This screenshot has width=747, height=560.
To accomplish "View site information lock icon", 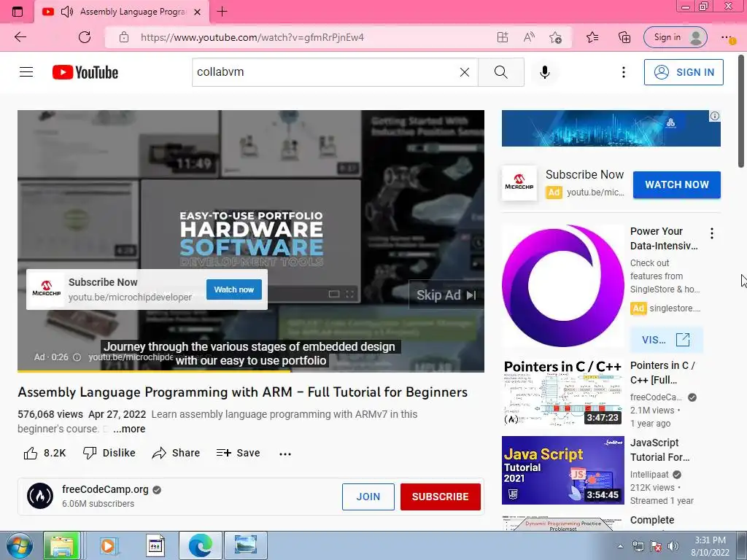I will [x=124, y=37].
